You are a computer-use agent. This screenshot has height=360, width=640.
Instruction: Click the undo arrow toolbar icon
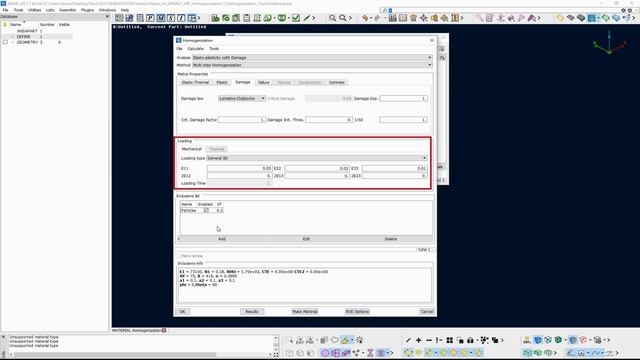[x=365, y=18]
